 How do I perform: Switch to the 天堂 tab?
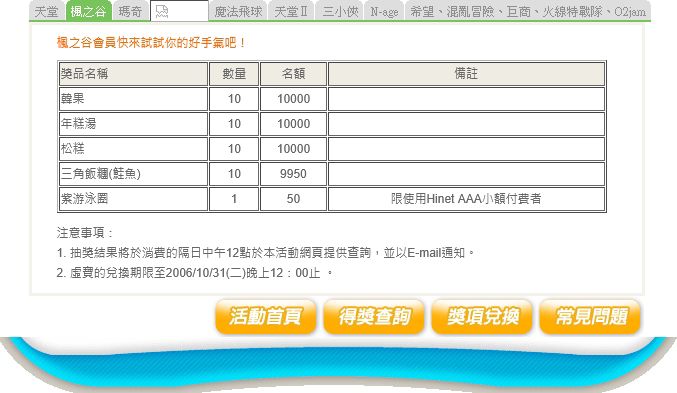[x=46, y=11]
